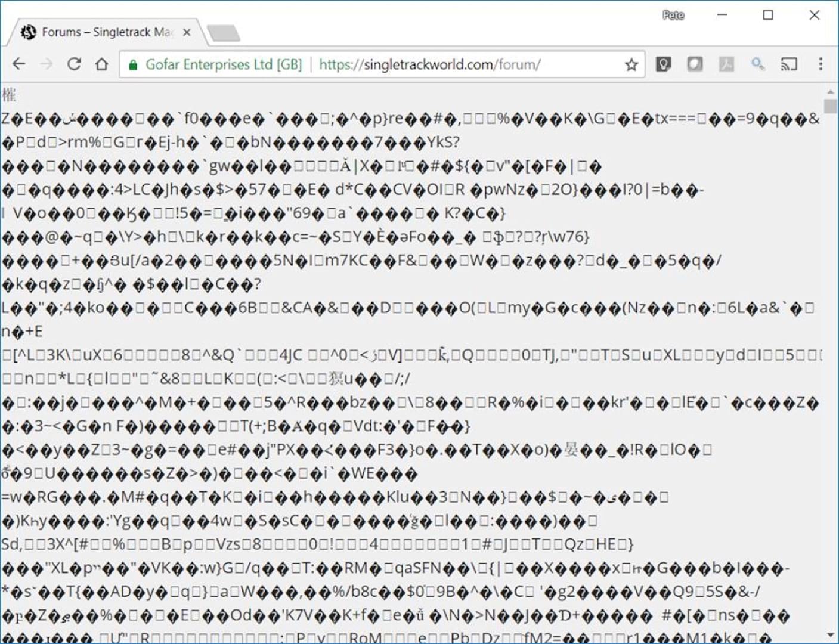
Task: Open the lightbulb extension
Action: [x=663, y=64]
